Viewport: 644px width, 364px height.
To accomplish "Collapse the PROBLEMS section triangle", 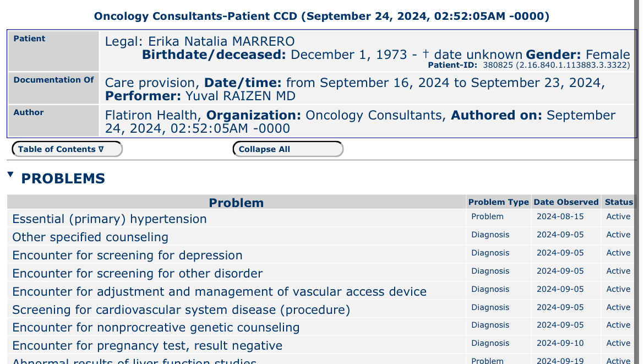I will (x=10, y=175).
